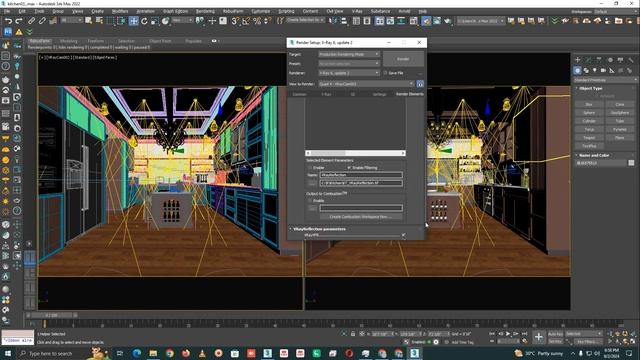Image resolution: width=640 pixels, height=360 pixels.
Task: Collapse the Object Type rollout
Action: (x=577, y=88)
